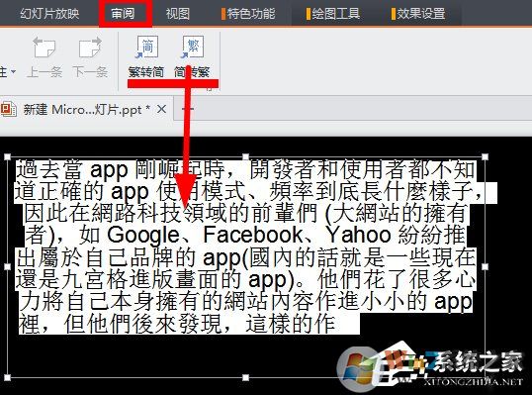Open the 绘图工具 tab
Viewport: 532px width, 395px height.
tap(333, 14)
